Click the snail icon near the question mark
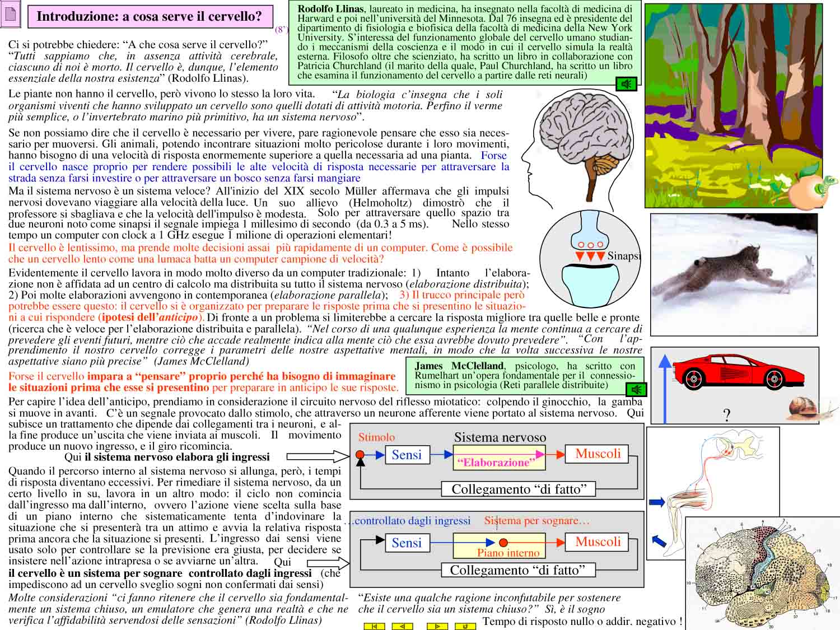Screen dimensions: 840x630 click(809, 408)
